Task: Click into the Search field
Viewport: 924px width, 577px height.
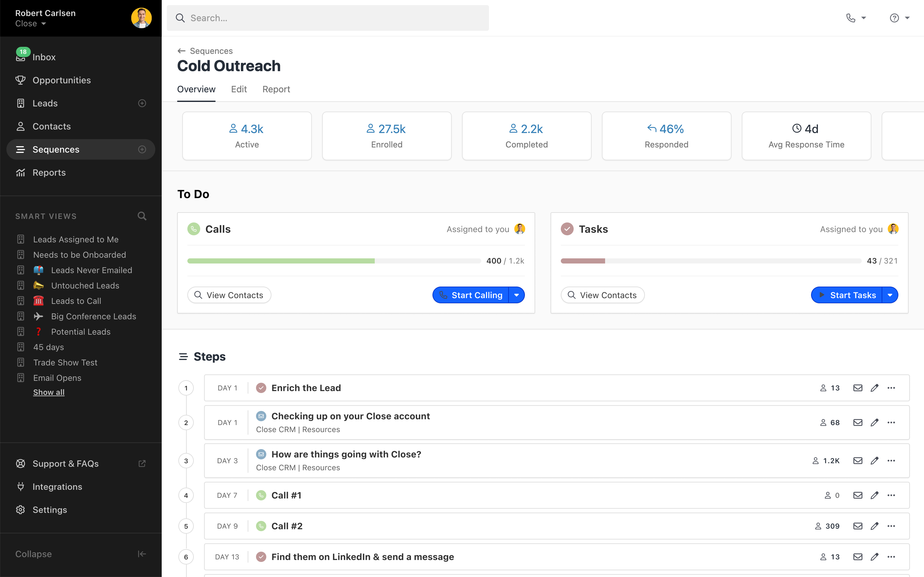Action: (x=328, y=18)
